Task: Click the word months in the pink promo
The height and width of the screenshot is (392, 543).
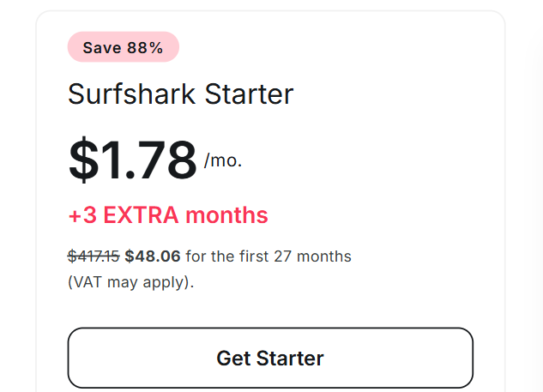Action: point(232,214)
